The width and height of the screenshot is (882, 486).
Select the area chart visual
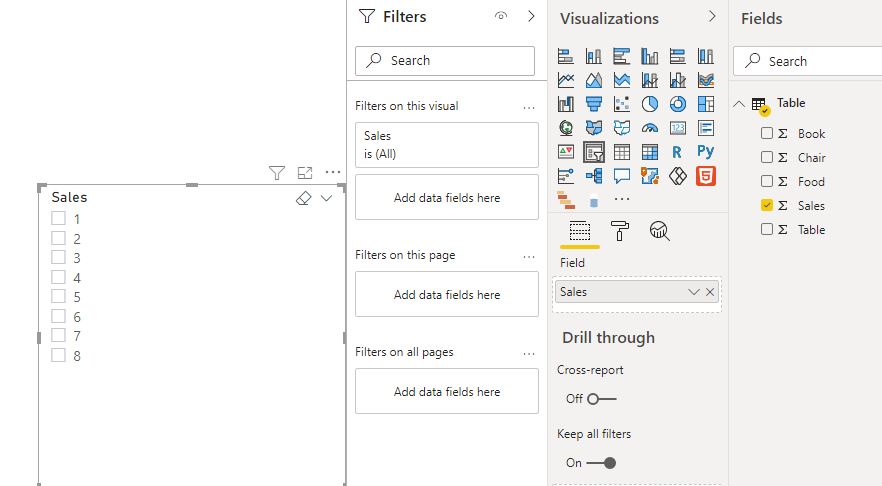tap(593, 80)
